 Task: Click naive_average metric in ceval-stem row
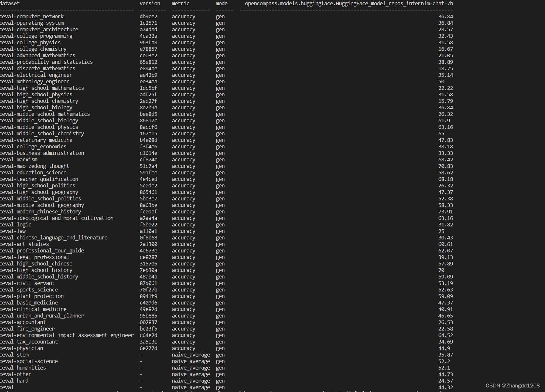(x=191, y=355)
